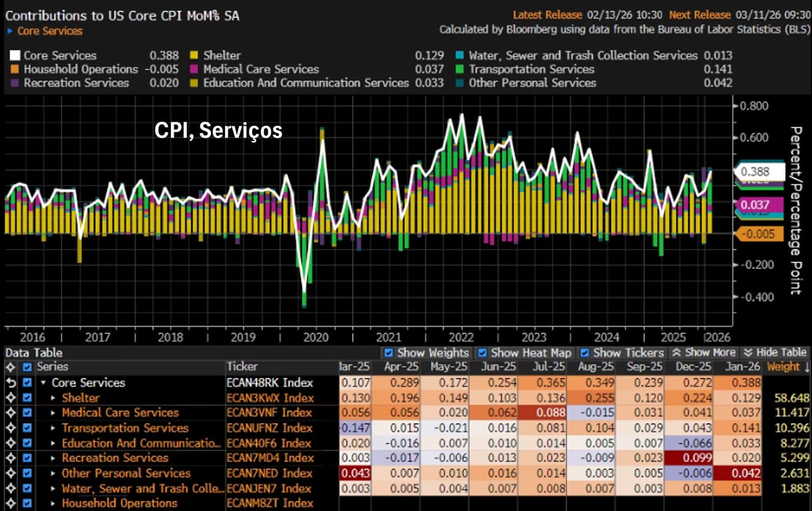
Task: Collapse the Core Services tree row
Action: [x=43, y=383]
